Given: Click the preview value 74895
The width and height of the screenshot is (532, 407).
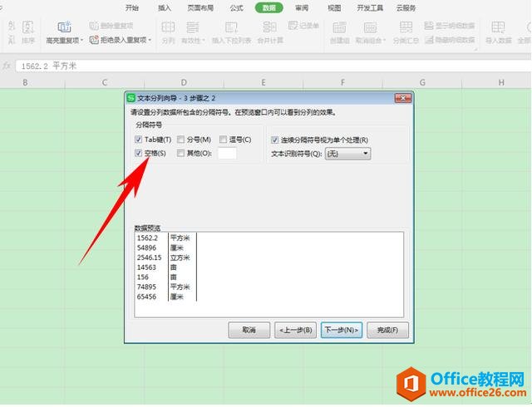Looking at the screenshot, I should pyautogui.click(x=146, y=287).
